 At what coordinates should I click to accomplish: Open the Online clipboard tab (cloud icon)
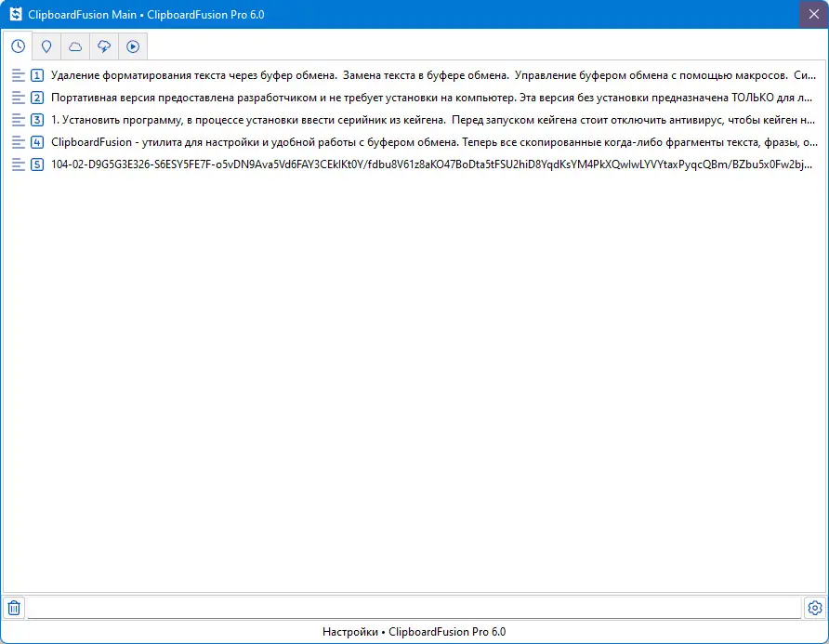(75, 46)
